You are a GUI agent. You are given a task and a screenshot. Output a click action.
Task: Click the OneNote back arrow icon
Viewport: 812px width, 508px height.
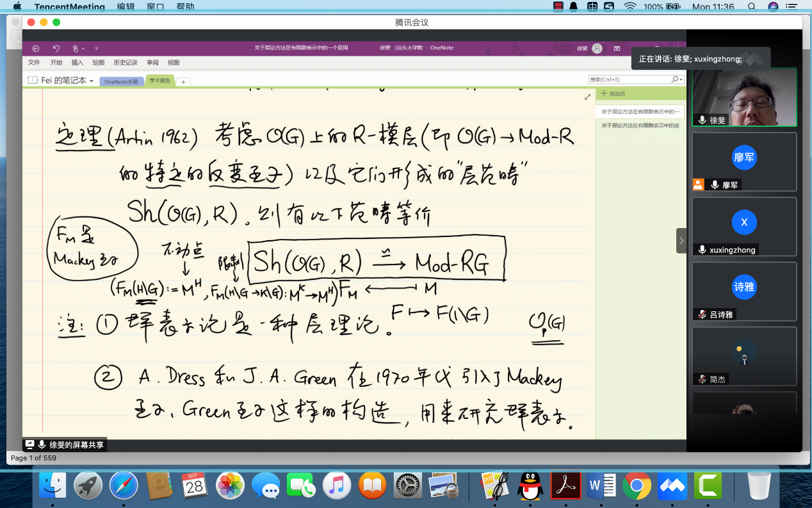(36, 49)
